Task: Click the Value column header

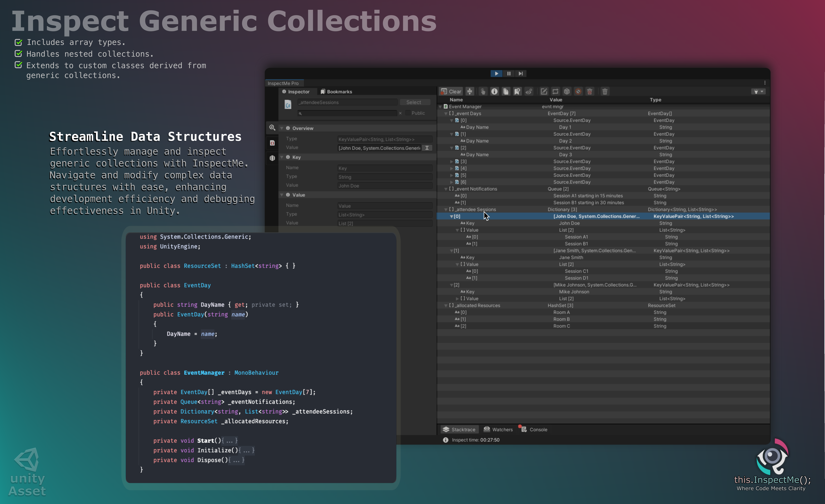Action: pos(556,100)
